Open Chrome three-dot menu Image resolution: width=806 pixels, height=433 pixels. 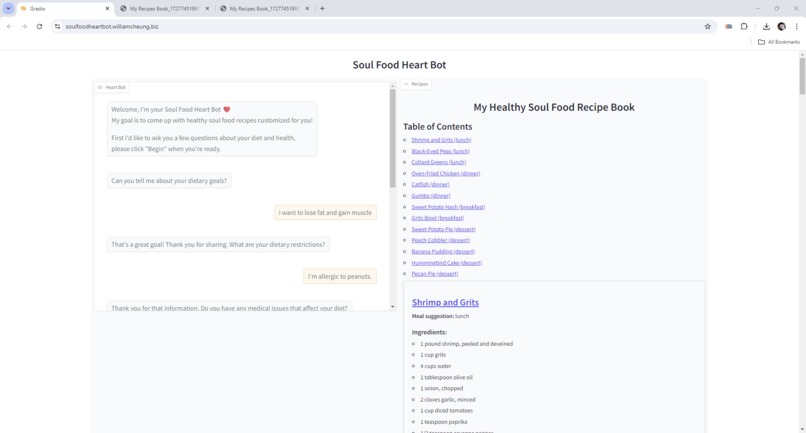click(796, 26)
